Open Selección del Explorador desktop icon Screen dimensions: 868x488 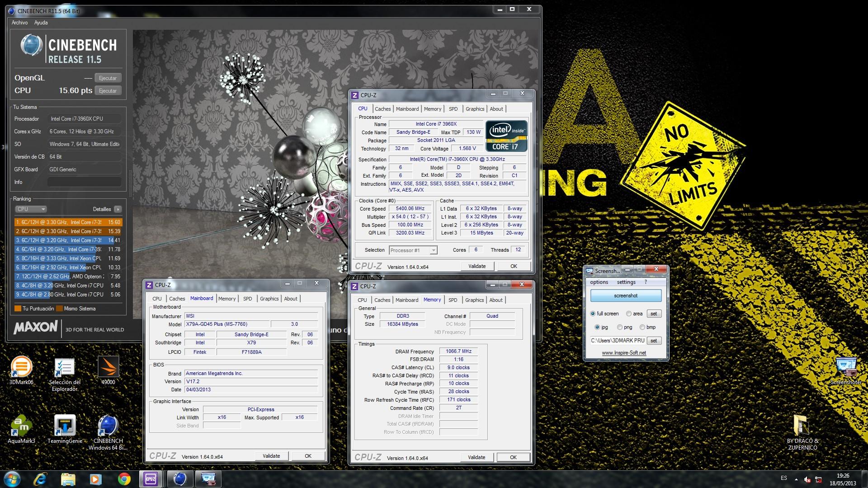point(65,374)
